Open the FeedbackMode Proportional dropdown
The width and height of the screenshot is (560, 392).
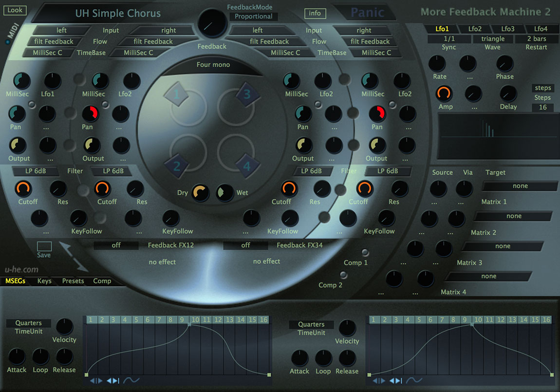[x=254, y=17]
